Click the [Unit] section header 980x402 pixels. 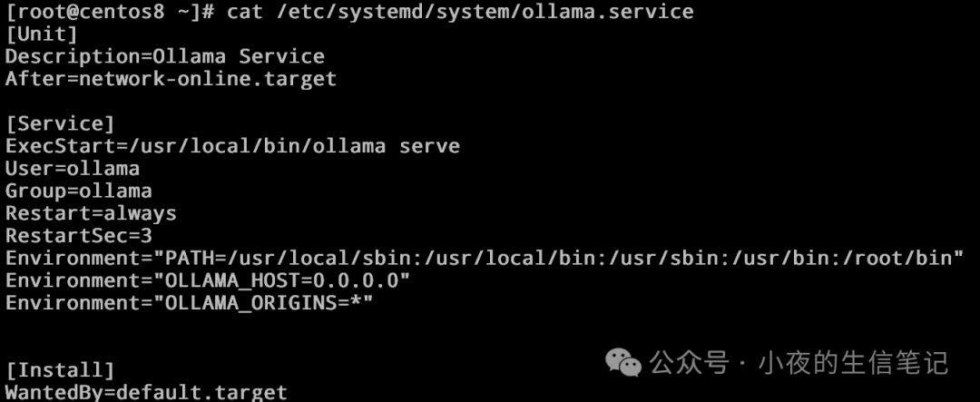pyautogui.click(x=41, y=34)
